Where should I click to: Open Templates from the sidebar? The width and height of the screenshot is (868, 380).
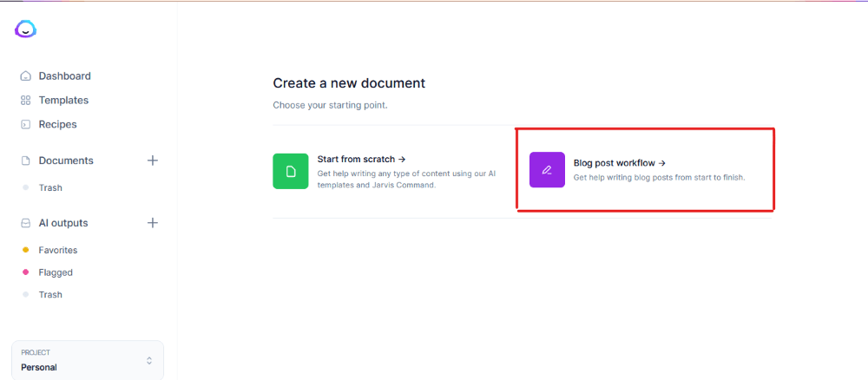coord(63,100)
